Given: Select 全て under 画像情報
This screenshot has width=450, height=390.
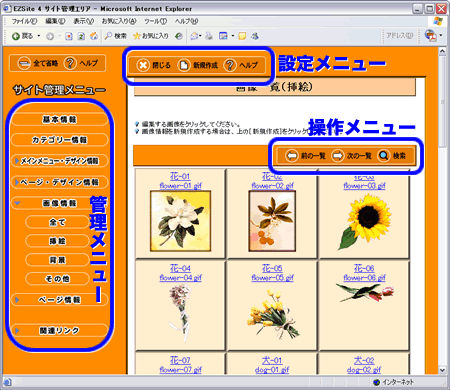Looking at the screenshot, I should point(57,222).
